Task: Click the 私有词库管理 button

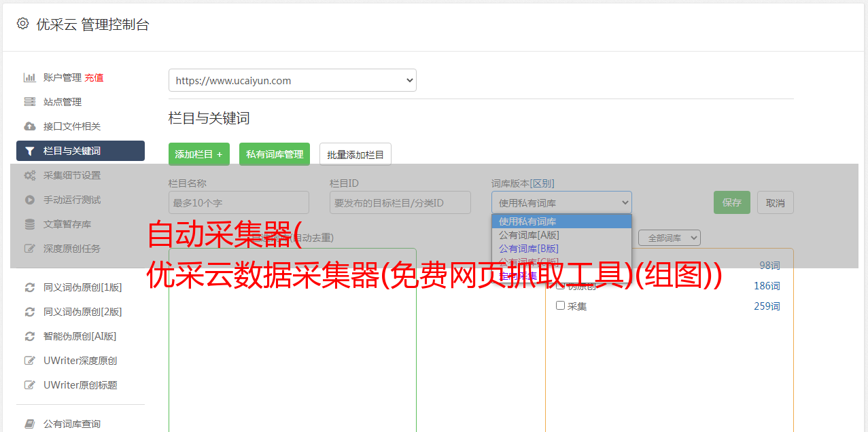Action: pyautogui.click(x=275, y=154)
